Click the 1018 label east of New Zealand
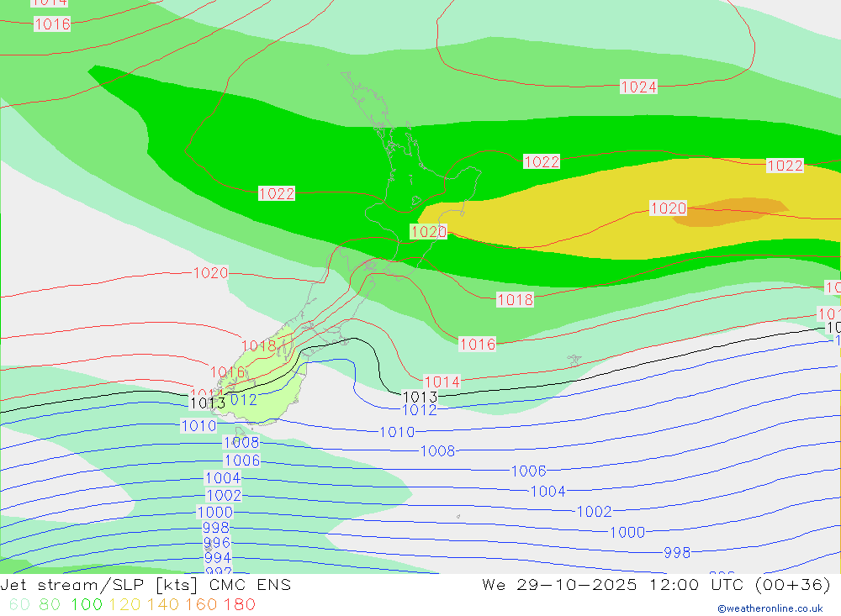The height and width of the screenshot is (616, 841). [x=516, y=299]
